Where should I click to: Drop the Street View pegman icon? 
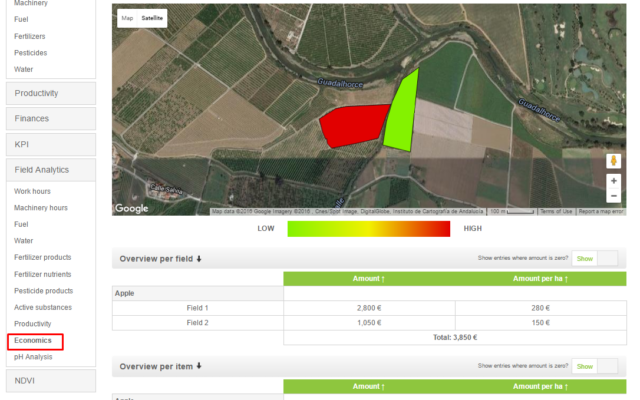[613, 161]
